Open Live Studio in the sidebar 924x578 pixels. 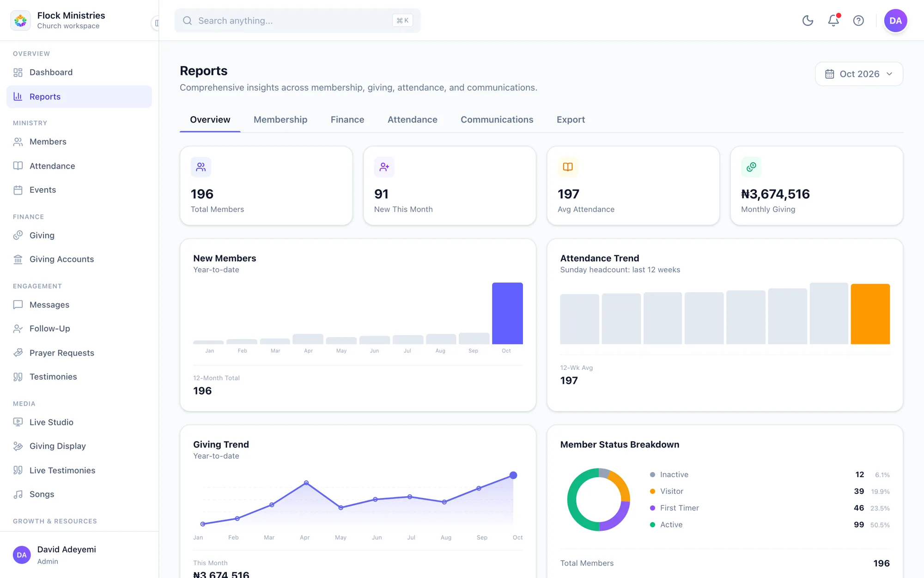(79, 422)
